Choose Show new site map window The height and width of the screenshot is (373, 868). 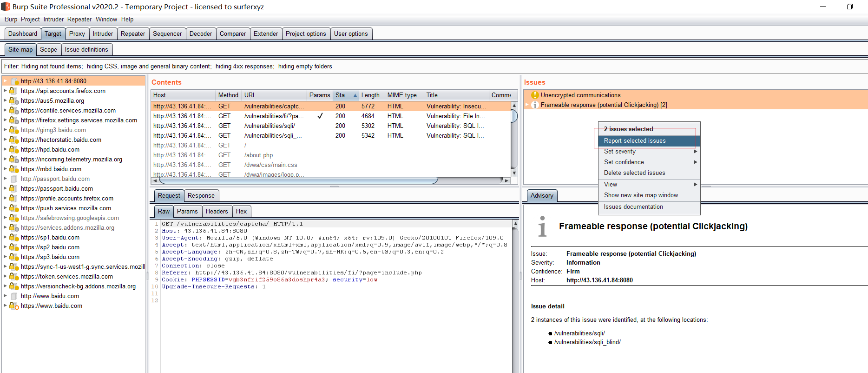(649, 195)
